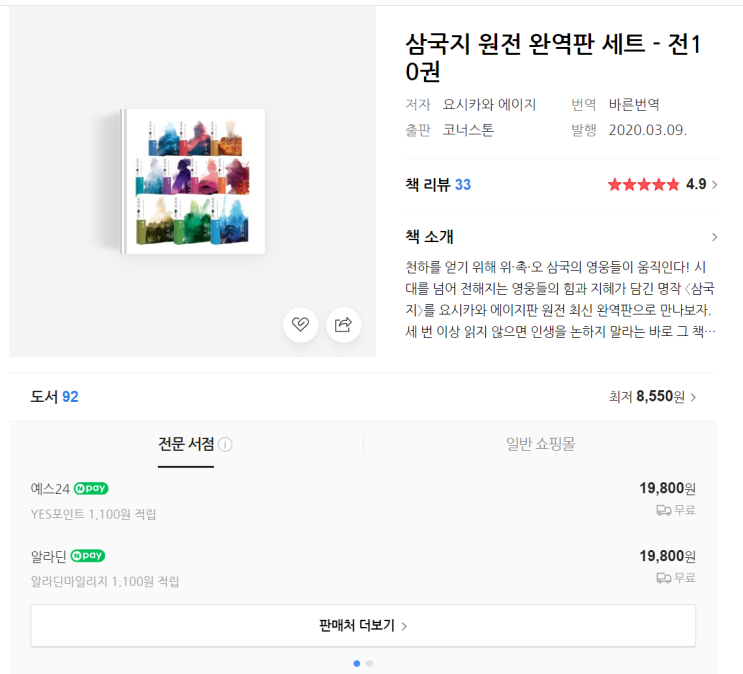Expand the 책 소개 section arrow
743x674 pixels.
tap(714, 237)
